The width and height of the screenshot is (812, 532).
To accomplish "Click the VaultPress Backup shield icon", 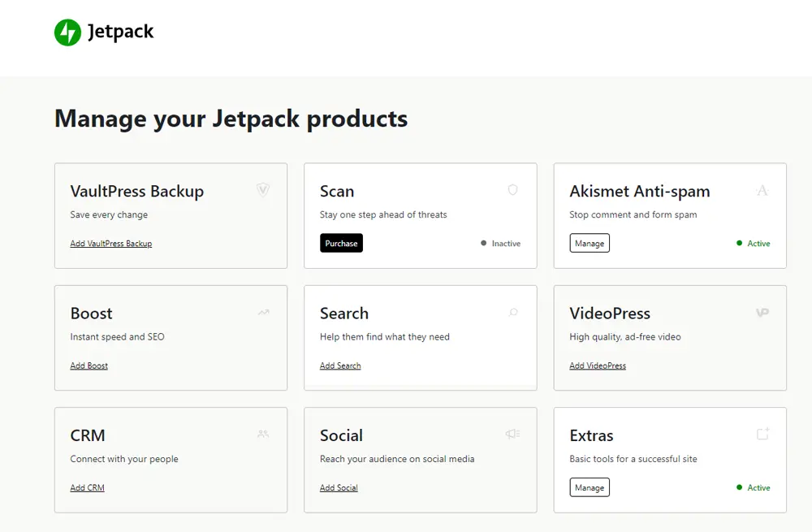I will point(263,189).
